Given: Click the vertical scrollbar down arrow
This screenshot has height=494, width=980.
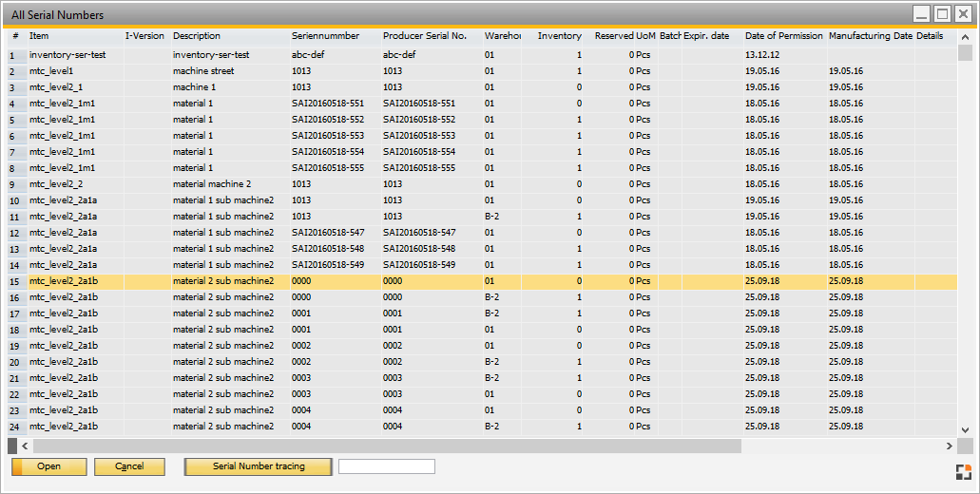Looking at the screenshot, I should point(965,429).
